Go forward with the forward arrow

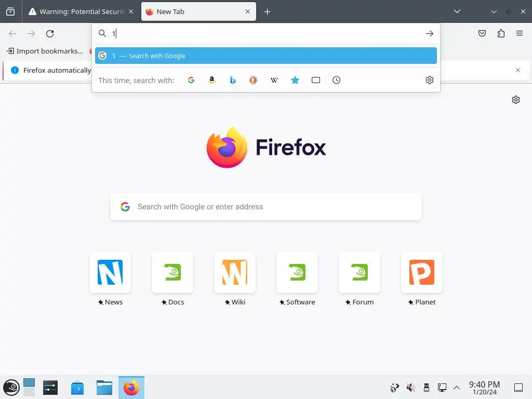[31, 34]
